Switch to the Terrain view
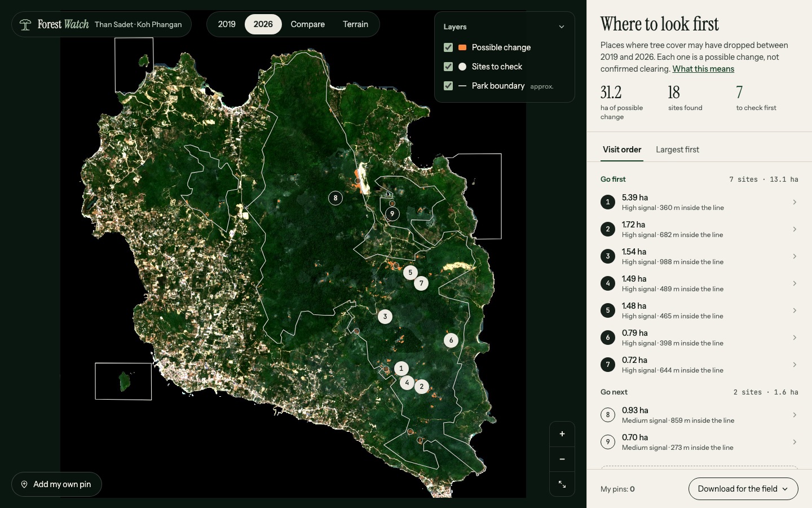Image resolution: width=812 pixels, height=508 pixels. click(355, 24)
